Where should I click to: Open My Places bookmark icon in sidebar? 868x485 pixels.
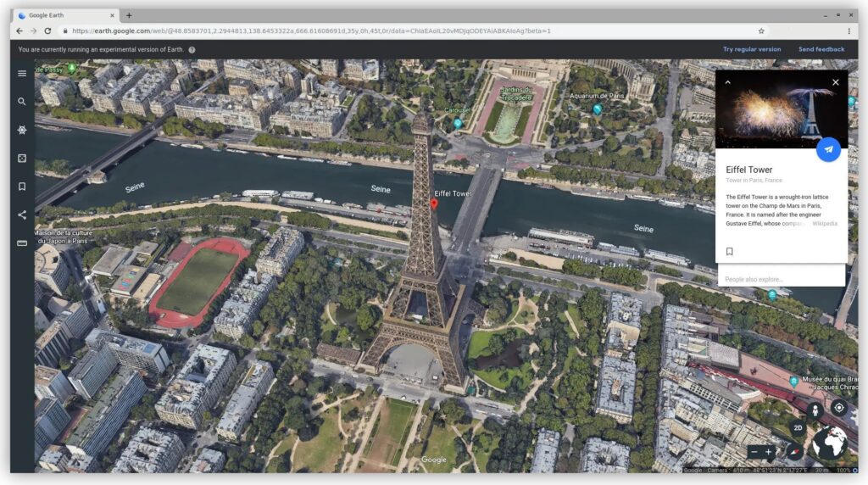point(22,187)
